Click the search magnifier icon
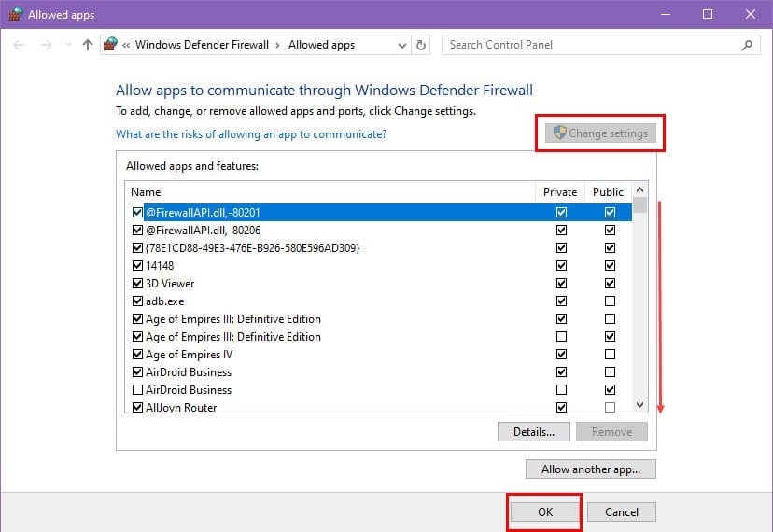Screen dimensions: 773x532 pos(748,45)
